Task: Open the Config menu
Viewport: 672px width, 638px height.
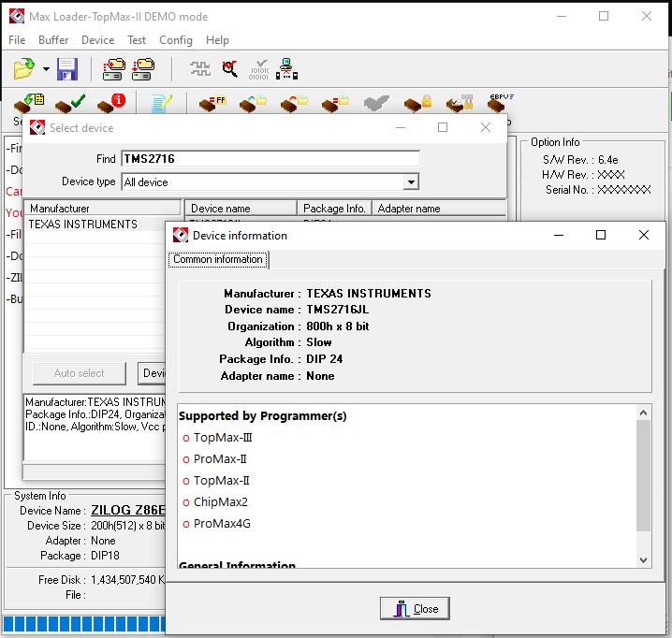Action: point(176,40)
